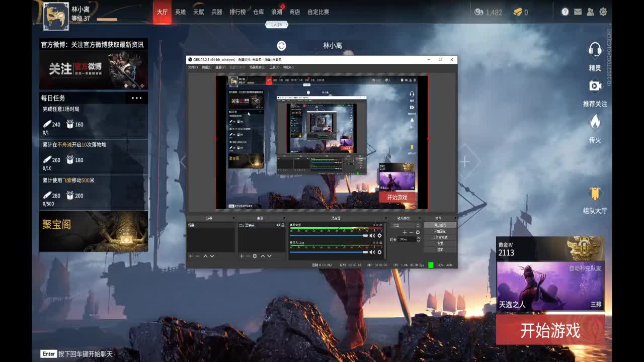Click the silver coin currency icon
This screenshot has width=644, height=362.
[478, 12]
